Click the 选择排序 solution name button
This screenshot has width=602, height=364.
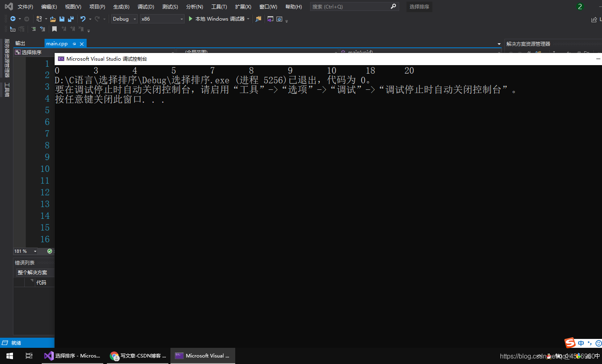419,6
